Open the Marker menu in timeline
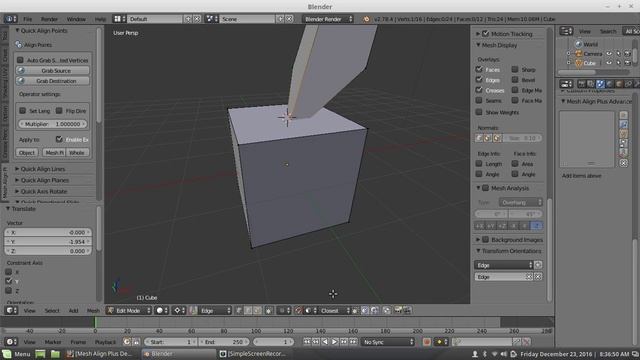640x360 pixels. pos(53,342)
